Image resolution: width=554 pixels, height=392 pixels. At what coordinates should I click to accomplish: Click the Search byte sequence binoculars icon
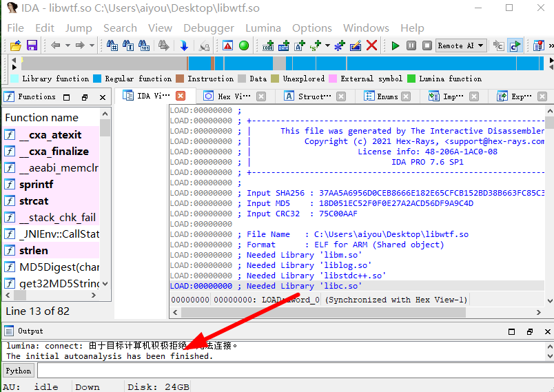144,45
